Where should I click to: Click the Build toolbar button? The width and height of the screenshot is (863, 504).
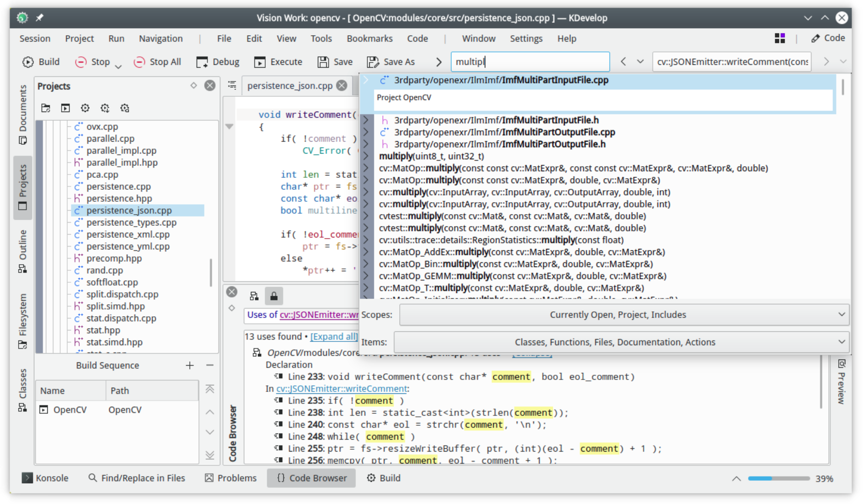41,62
